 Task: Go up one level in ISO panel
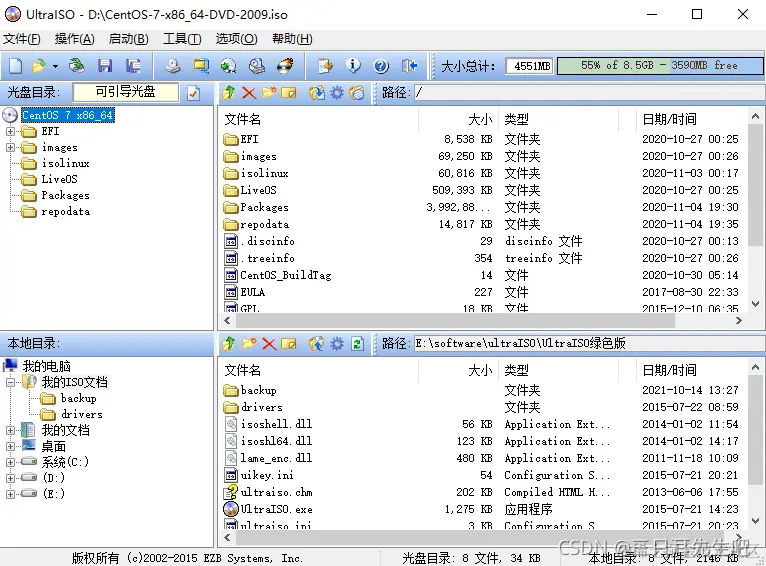pos(229,92)
